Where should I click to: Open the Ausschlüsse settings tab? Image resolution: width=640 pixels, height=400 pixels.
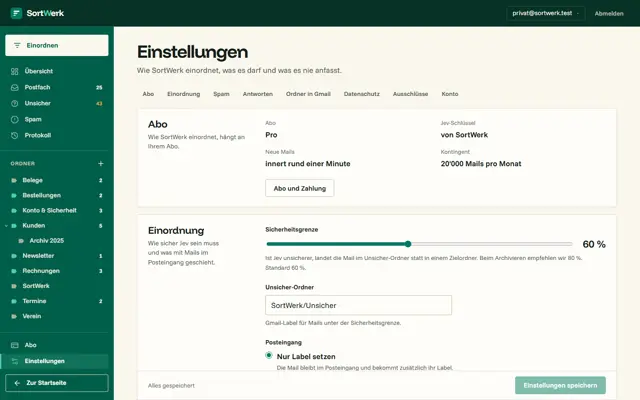coord(411,94)
